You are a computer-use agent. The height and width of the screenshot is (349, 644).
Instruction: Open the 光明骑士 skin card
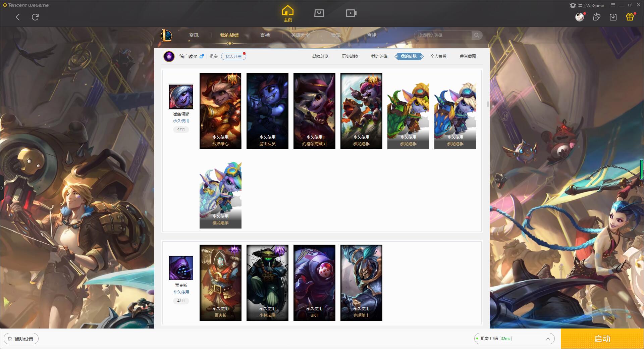click(361, 283)
